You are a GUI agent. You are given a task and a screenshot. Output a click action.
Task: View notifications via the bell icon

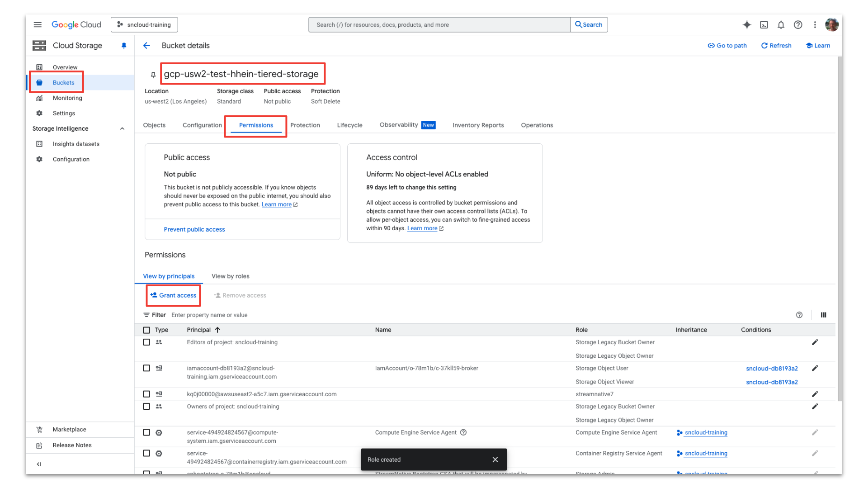pos(781,25)
